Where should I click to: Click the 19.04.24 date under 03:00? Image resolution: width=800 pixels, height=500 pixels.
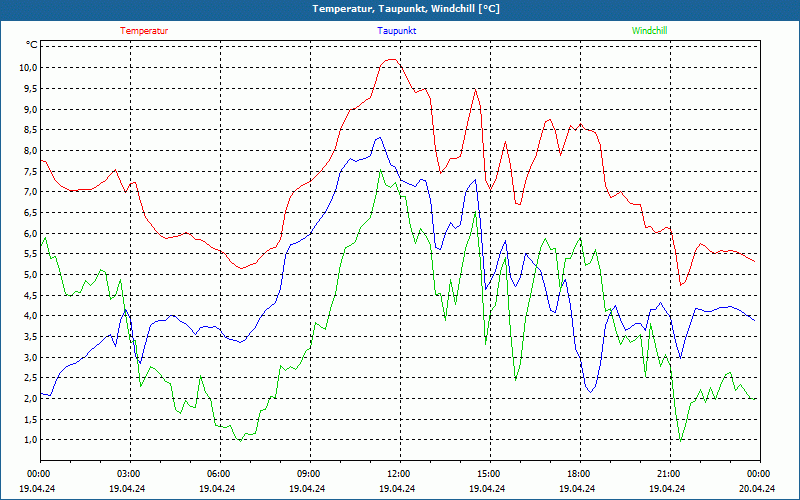pyautogui.click(x=127, y=488)
